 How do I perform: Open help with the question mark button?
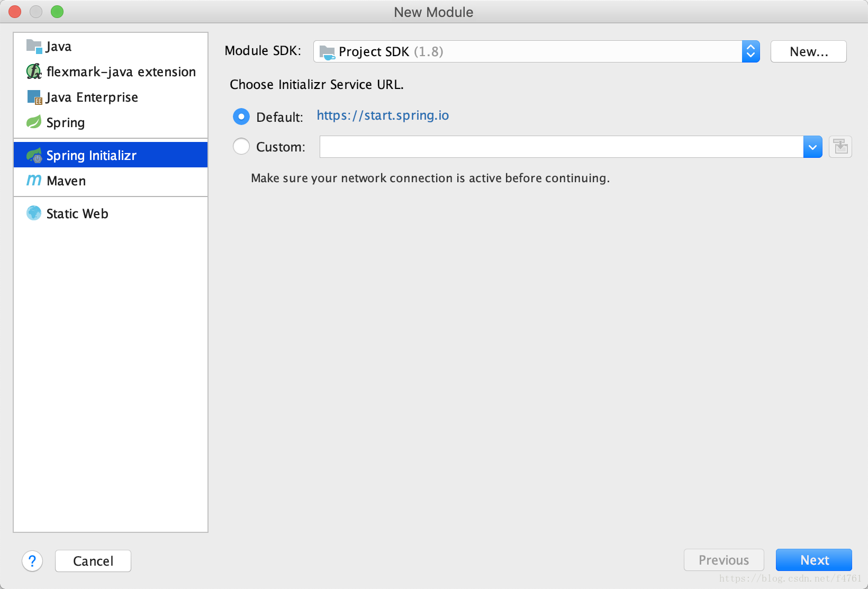click(32, 561)
